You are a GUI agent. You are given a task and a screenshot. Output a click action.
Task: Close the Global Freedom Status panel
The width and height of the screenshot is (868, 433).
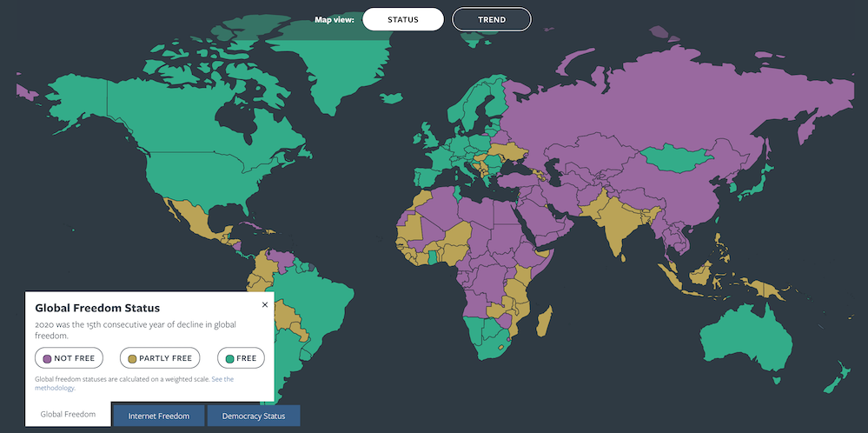click(265, 305)
